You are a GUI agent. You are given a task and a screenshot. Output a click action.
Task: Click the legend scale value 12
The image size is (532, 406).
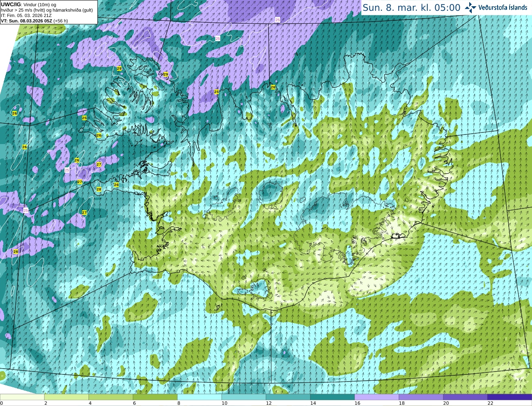[x=268, y=403]
